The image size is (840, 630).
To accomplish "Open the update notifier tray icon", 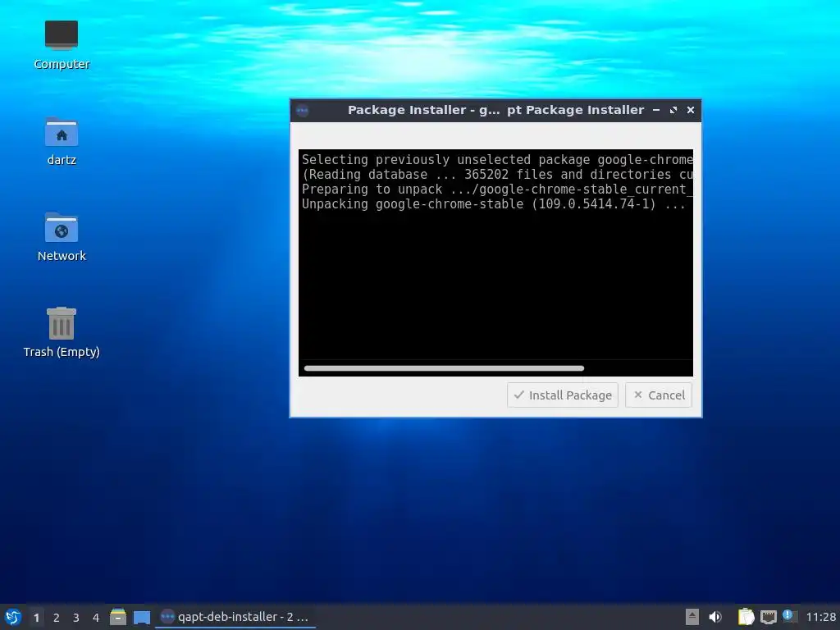I will coord(788,616).
